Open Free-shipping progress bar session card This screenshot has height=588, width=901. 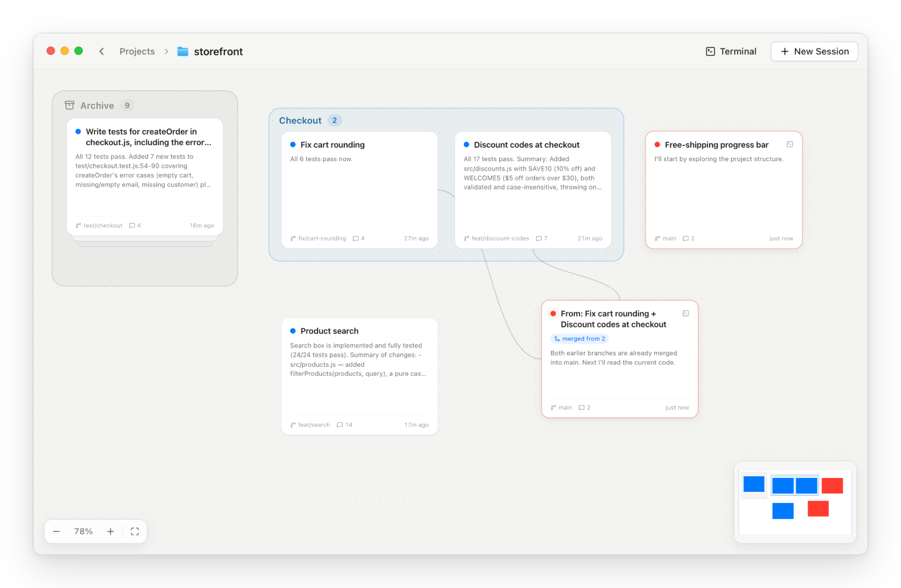click(724, 190)
